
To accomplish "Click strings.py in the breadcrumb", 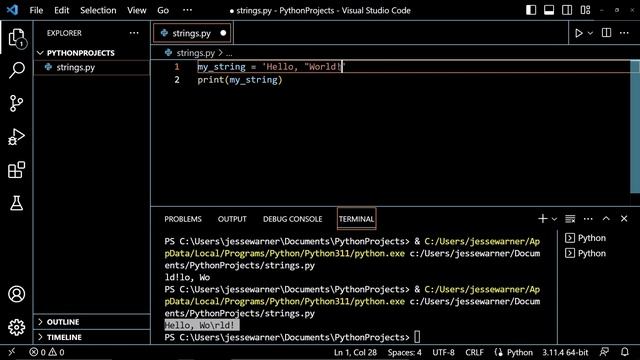I will pyautogui.click(x=196, y=53).
